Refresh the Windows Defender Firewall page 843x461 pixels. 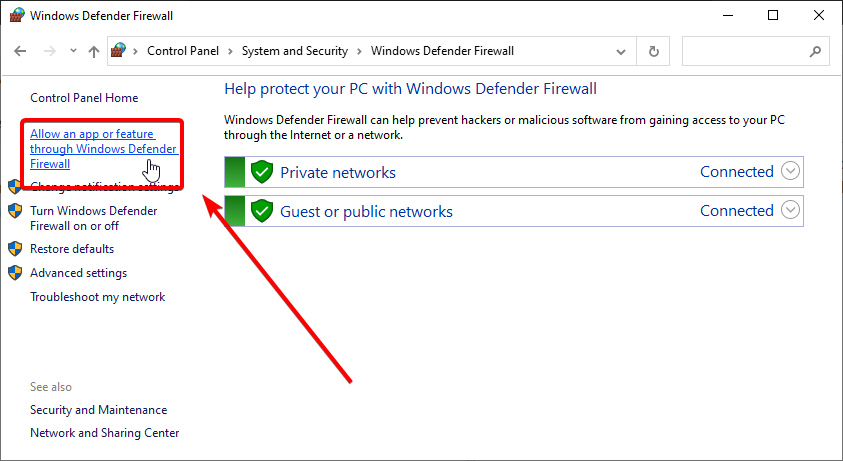coord(653,51)
